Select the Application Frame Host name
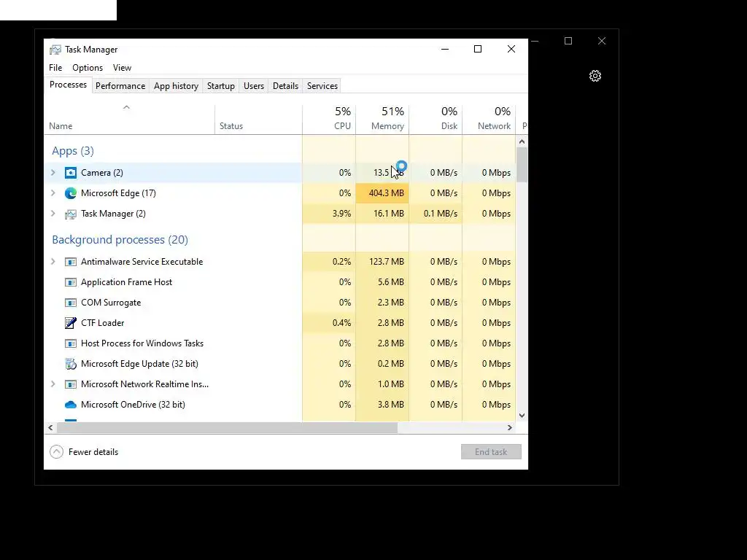 [x=126, y=282]
